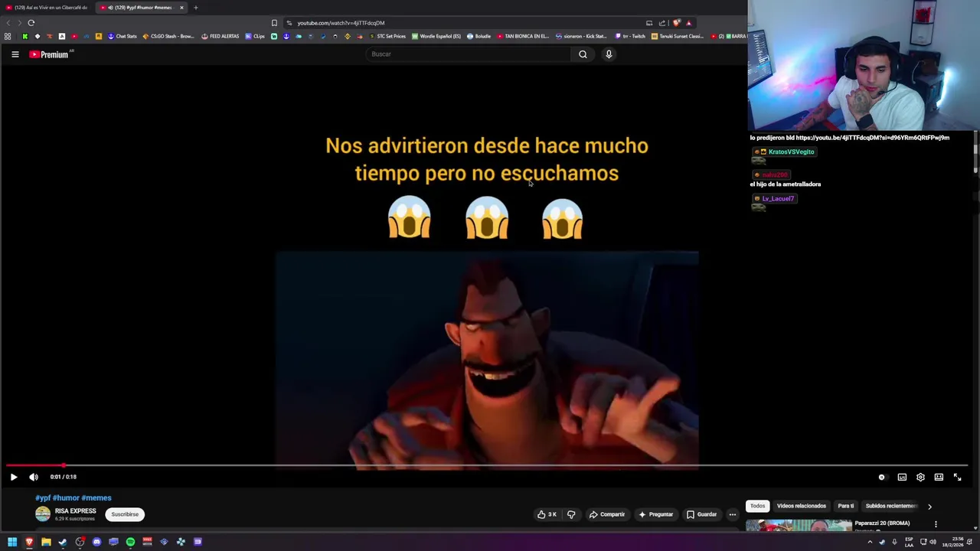Open youtu.be link in chat message
Screen dimensions: 980x551
tap(872, 138)
